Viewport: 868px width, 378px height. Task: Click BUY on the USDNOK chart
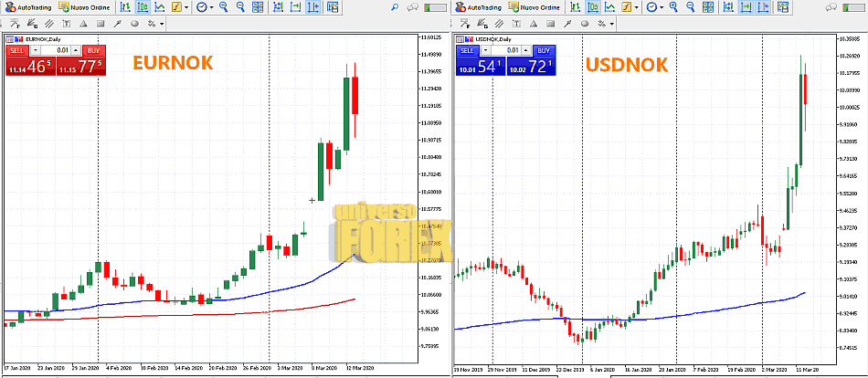544,50
